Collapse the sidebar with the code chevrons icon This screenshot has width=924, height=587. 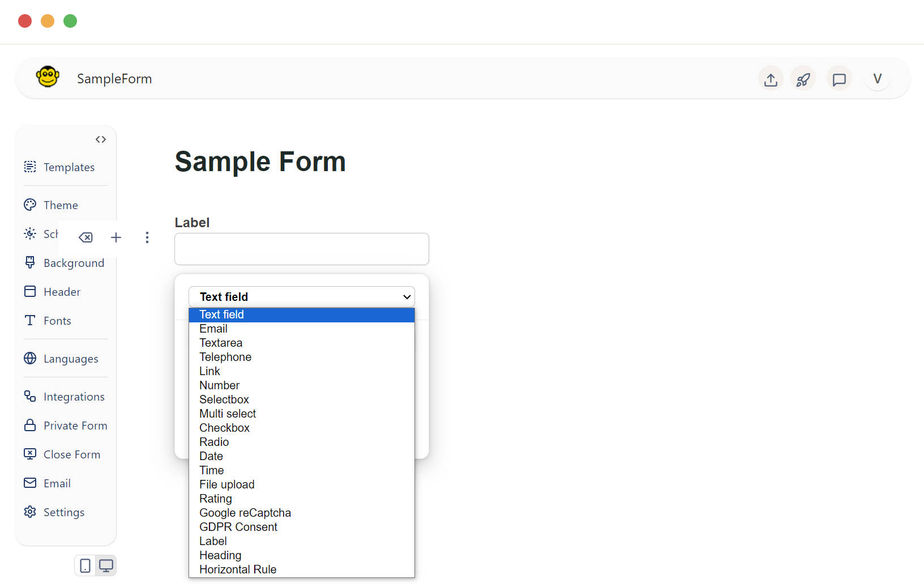(x=101, y=139)
